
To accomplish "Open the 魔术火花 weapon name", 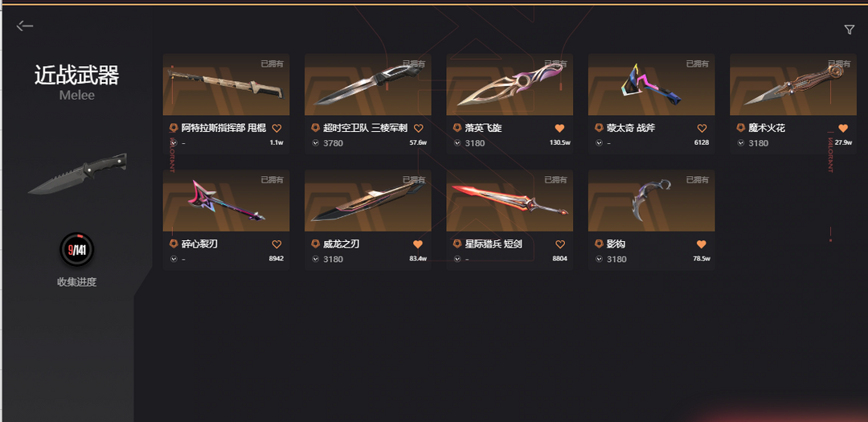I will (x=767, y=128).
